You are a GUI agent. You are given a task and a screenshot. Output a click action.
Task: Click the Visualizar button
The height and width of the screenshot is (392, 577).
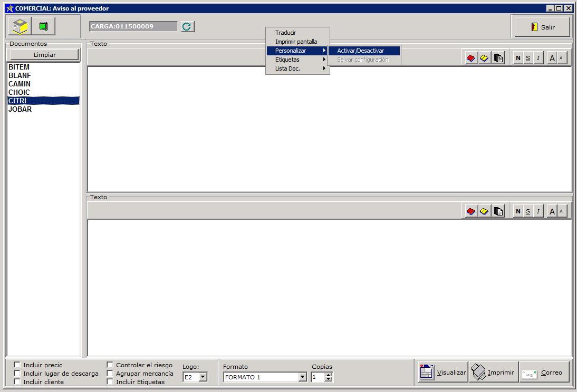point(443,372)
